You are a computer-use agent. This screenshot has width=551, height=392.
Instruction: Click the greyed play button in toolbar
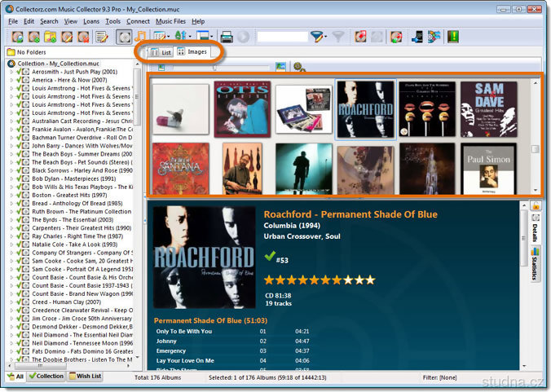(x=243, y=37)
